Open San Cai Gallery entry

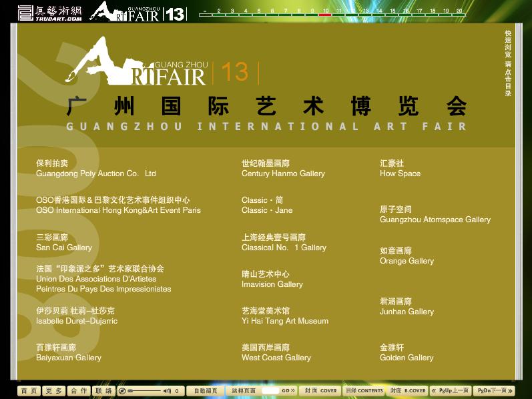64,242
